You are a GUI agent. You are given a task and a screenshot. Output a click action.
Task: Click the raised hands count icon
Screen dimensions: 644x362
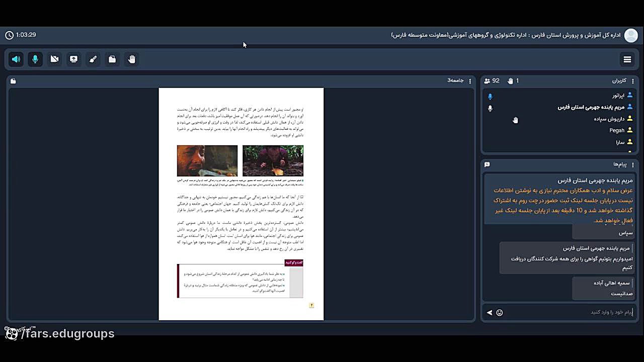(510, 81)
